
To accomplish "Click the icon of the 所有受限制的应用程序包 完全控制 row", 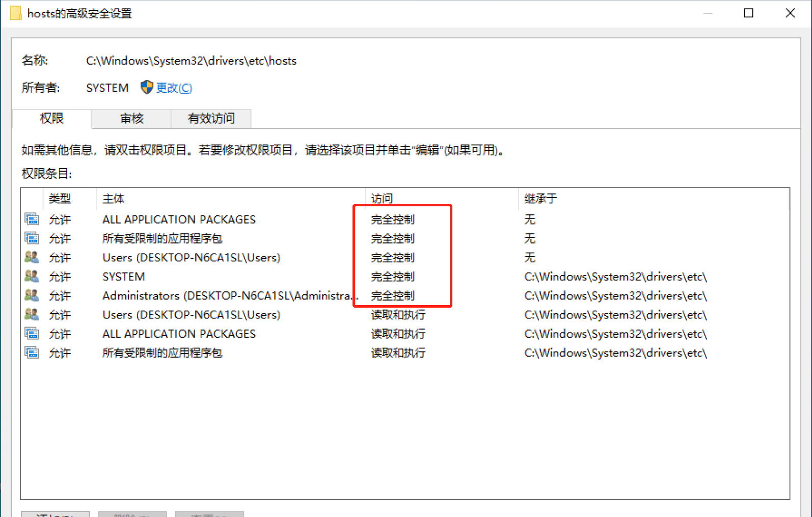I will (x=32, y=238).
